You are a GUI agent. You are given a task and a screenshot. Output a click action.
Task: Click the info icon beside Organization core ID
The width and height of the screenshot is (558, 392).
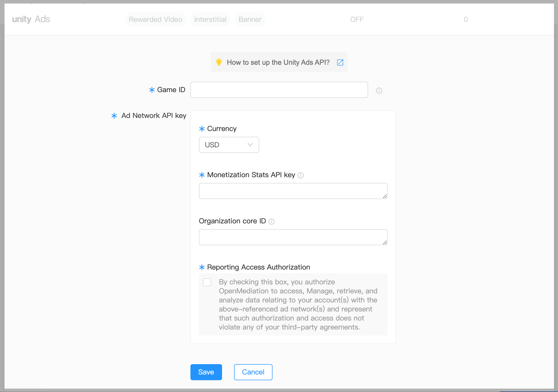271,222
